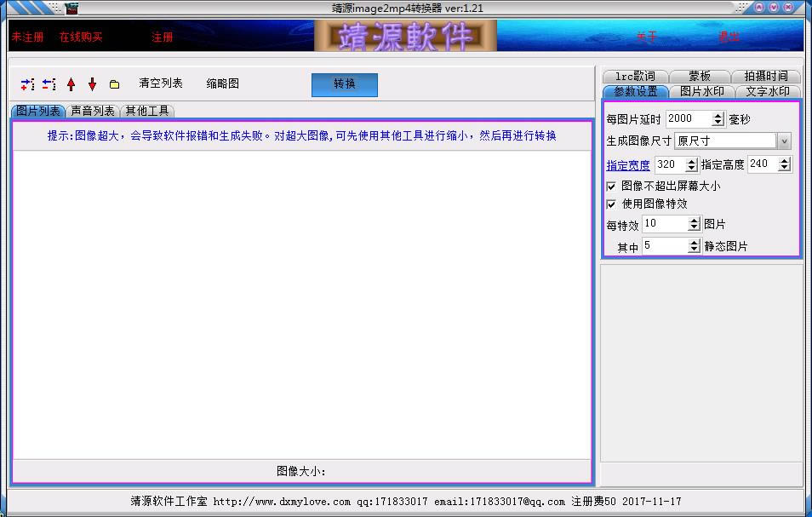This screenshot has height=517, width=812.
Task: Click the blue hint text about 图像超大
Action: [302, 135]
